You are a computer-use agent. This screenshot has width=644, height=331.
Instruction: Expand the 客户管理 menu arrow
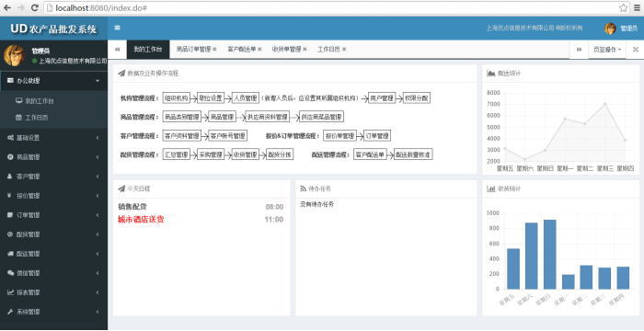point(98,177)
